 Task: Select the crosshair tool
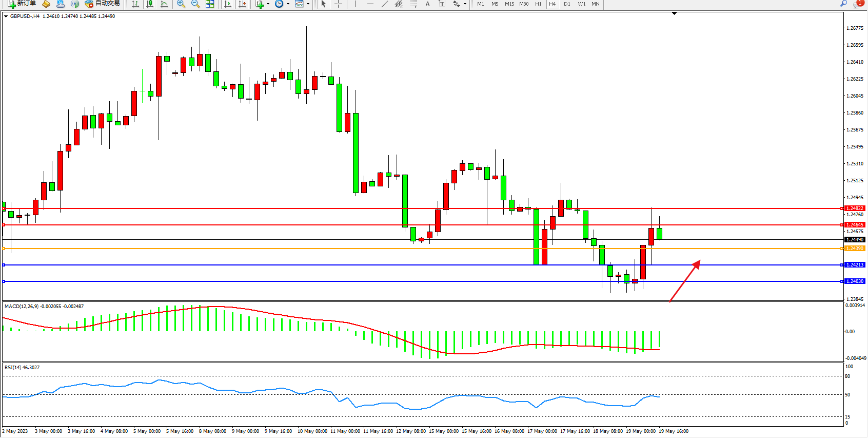[x=338, y=4]
